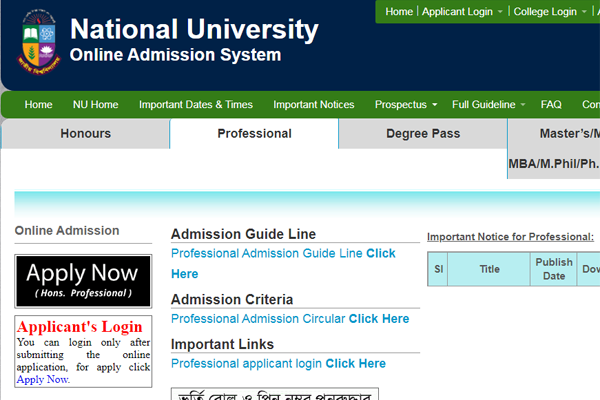Click the Sl column header
Screen dimensions: 600x400
click(438, 269)
